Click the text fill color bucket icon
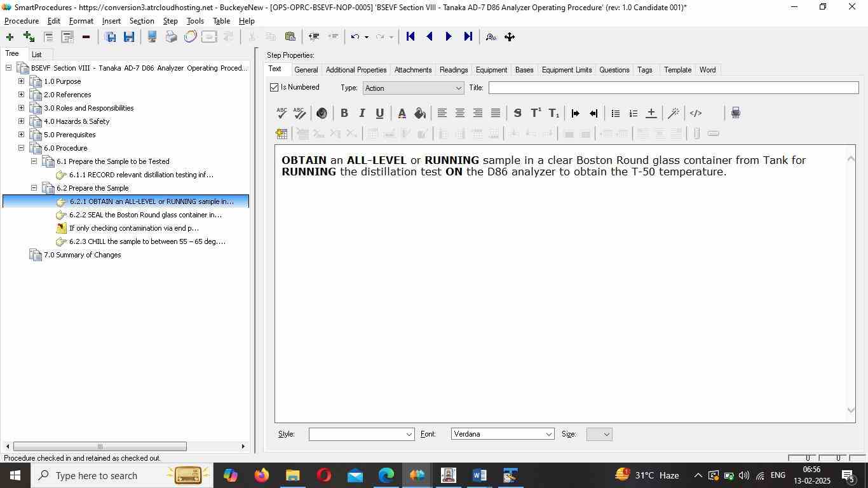The image size is (868, 488). pyautogui.click(x=419, y=113)
